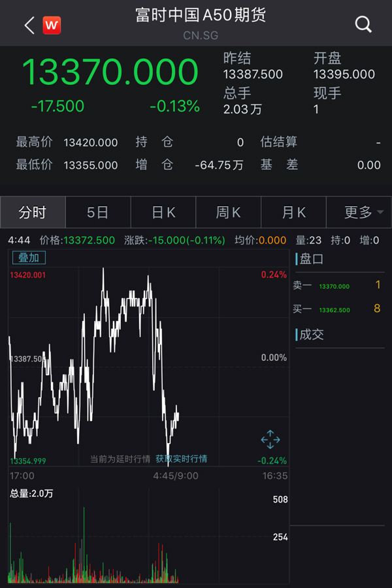Expand the 更多 dropdown
Viewport: 392px width, 588px height.
click(359, 212)
